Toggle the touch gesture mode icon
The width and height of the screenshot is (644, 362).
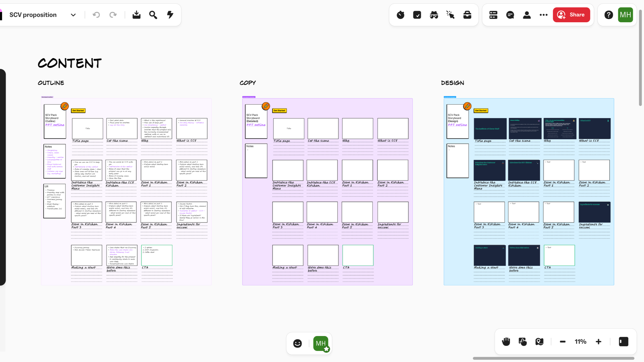523,342
